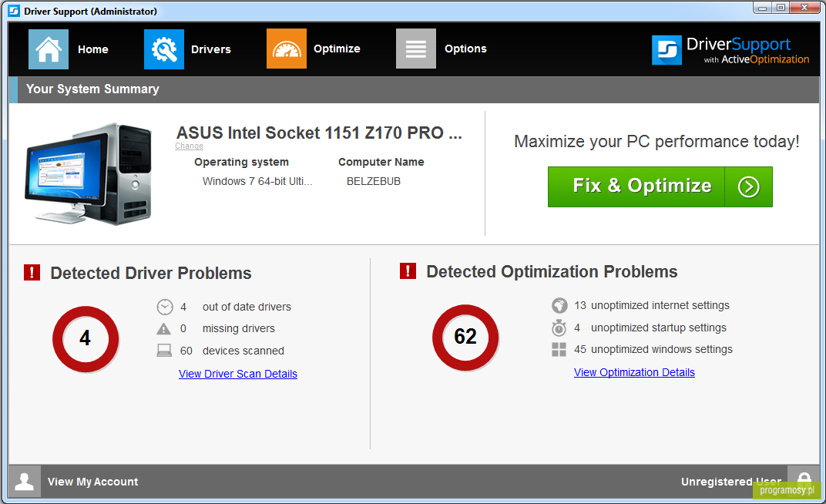
Task: Click the globe icon for internet settings
Action: (559, 305)
